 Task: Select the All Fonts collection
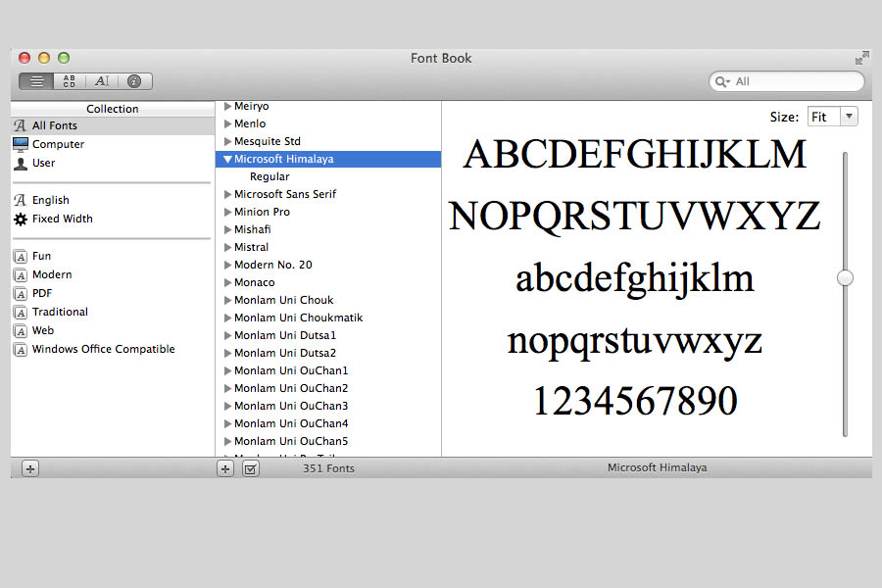coord(113,125)
